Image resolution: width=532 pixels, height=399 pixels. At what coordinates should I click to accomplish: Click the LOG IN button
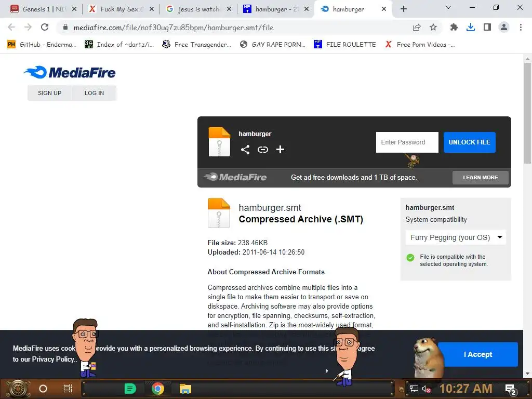coord(95,93)
